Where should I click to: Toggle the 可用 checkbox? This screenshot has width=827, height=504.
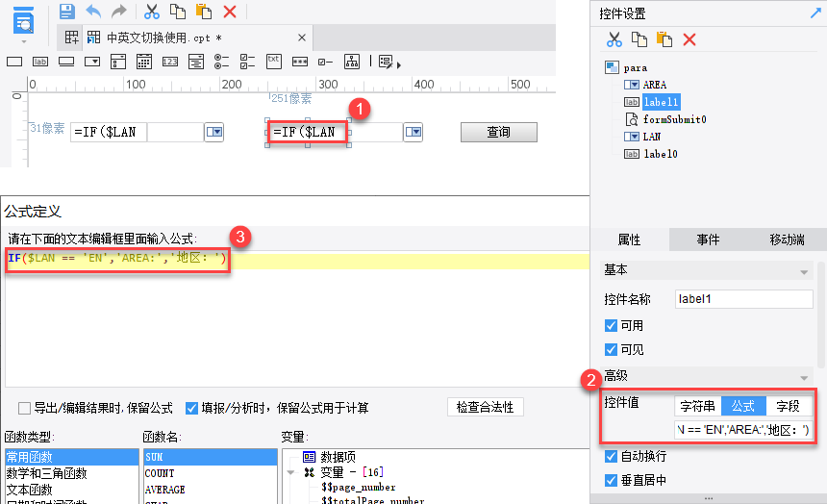coord(611,326)
